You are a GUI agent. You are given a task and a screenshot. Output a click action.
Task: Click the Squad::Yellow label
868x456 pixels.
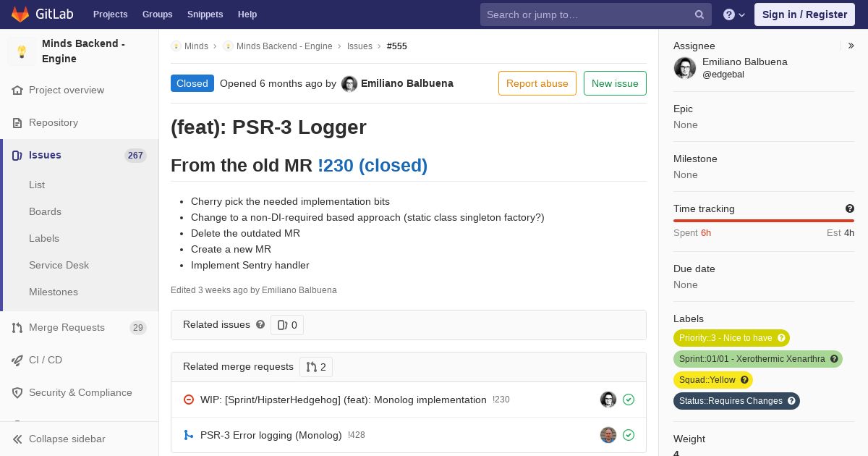(x=713, y=380)
